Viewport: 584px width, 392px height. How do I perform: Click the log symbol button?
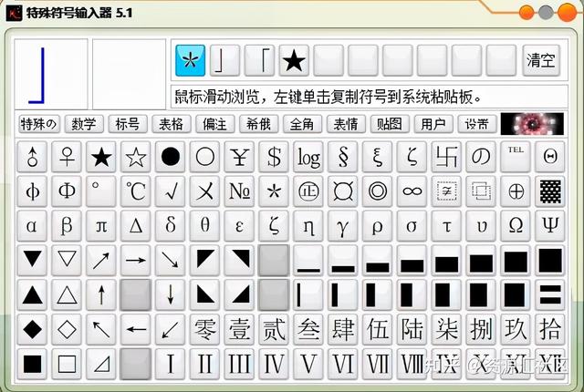[x=308, y=157]
